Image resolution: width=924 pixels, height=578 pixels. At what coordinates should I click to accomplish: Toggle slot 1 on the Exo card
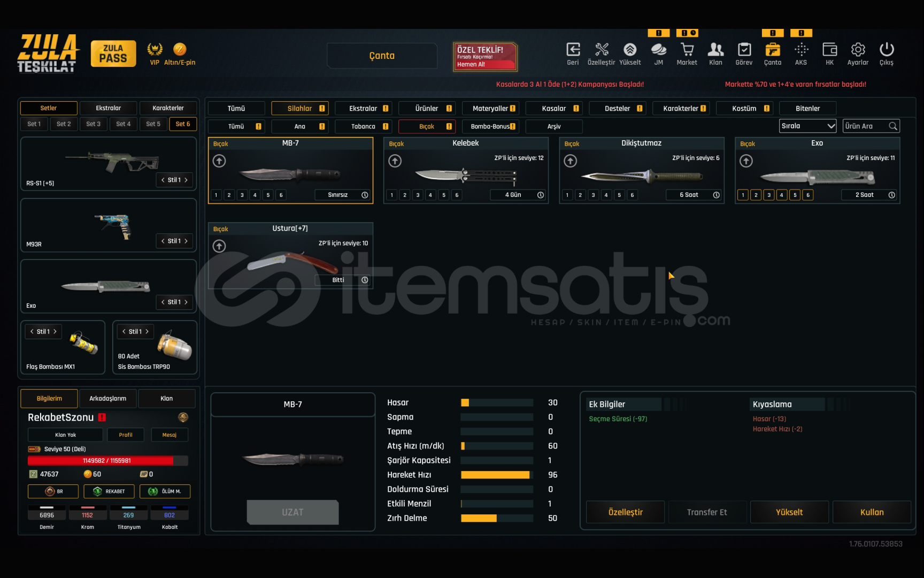[743, 195]
